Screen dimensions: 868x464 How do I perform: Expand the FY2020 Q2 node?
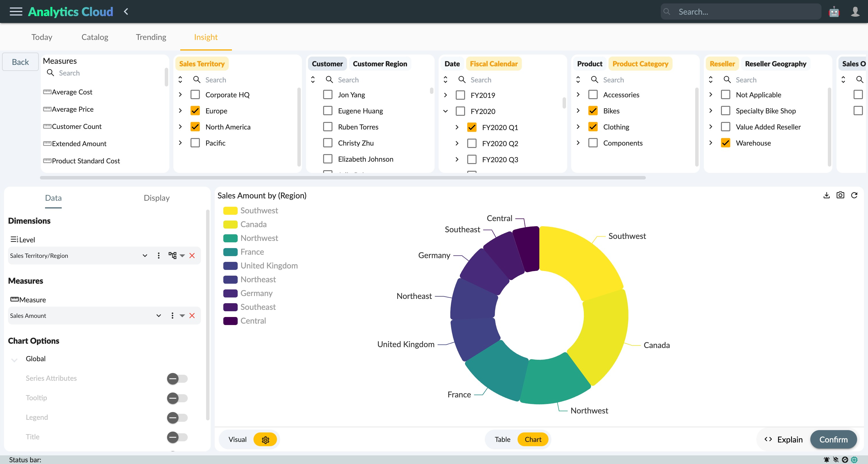pyautogui.click(x=457, y=143)
